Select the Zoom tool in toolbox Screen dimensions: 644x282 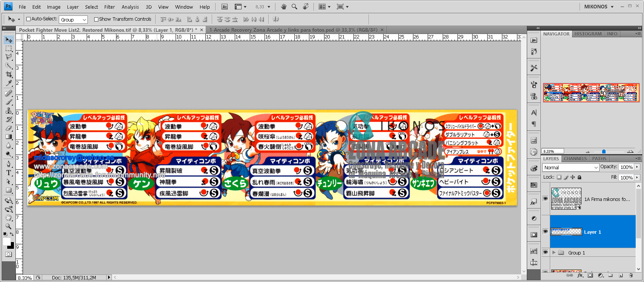click(9, 227)
